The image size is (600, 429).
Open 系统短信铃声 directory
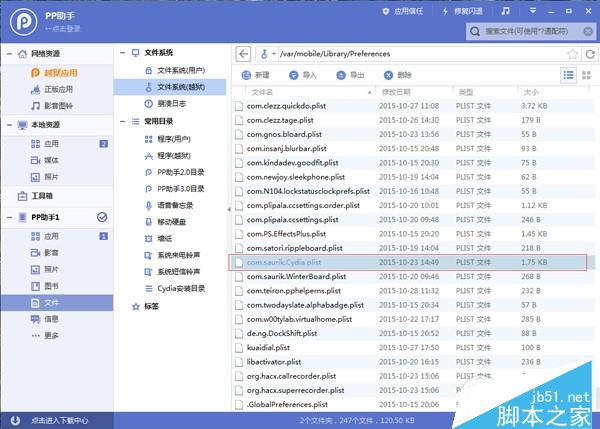172,272
